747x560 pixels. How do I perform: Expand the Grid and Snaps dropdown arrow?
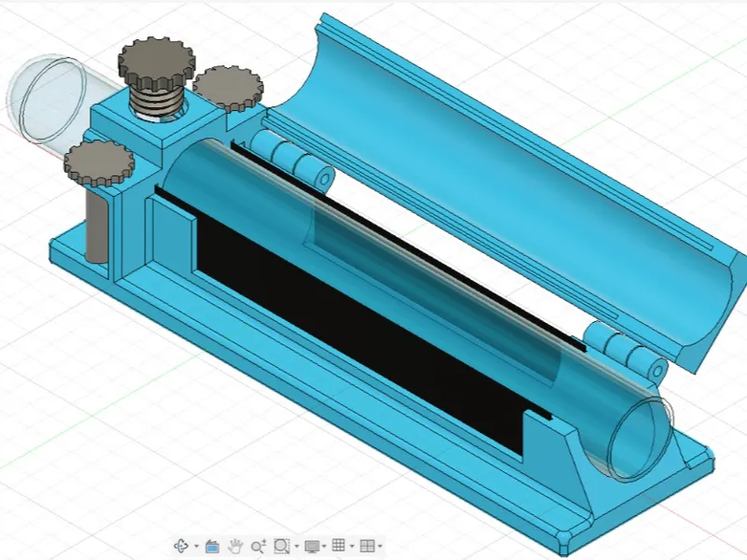coord(352,546)
